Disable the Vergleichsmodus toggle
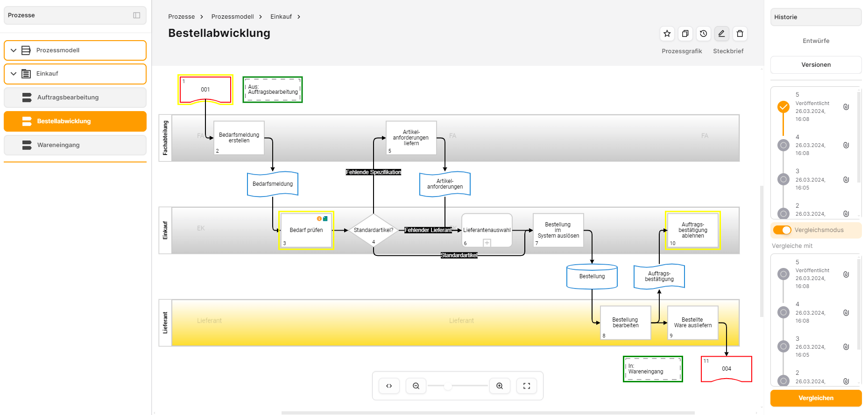Screen dimensions: 868x415 (782, 230)
